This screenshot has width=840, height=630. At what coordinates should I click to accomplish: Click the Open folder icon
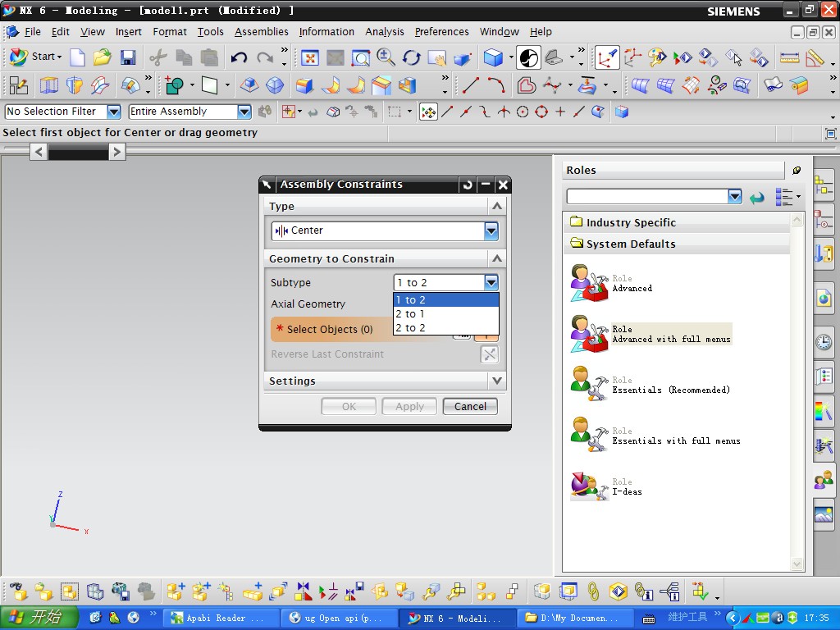click(x=102, y=57)
